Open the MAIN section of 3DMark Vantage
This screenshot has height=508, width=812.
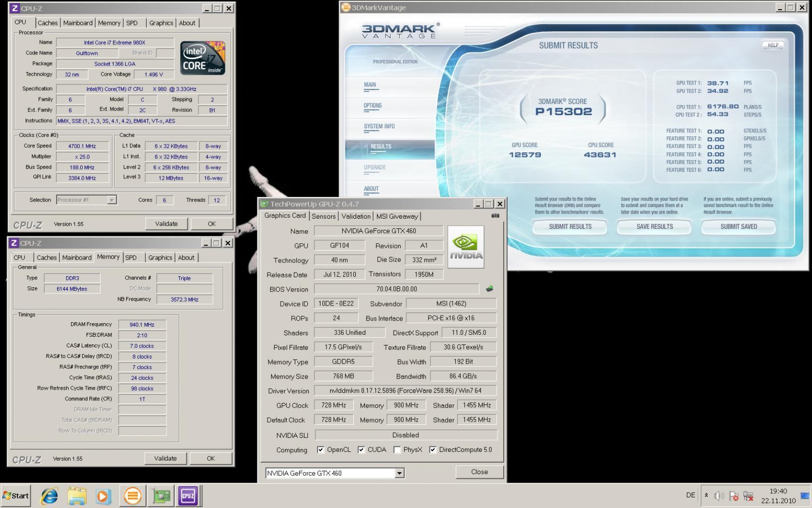click(x=370, y=85)
